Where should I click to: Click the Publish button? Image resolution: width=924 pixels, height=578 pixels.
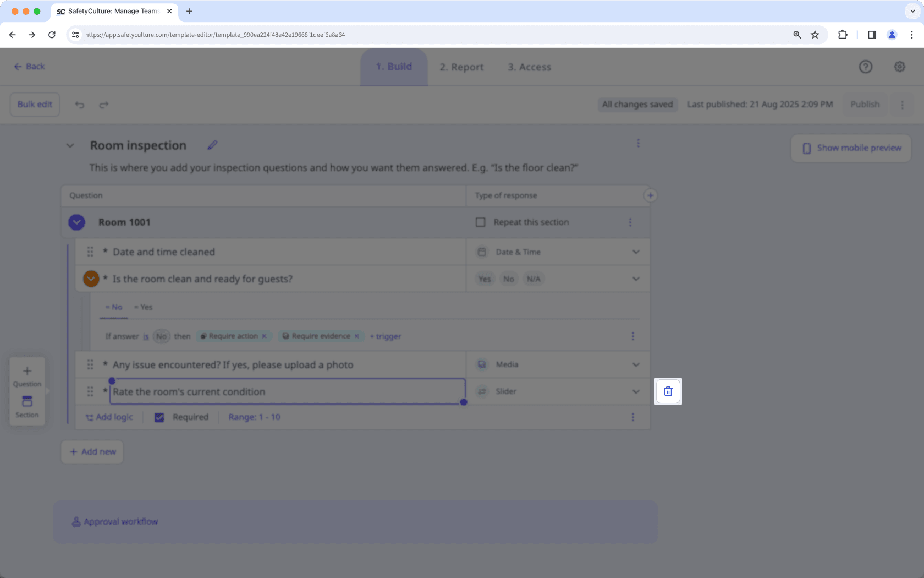tap(865, 104)
